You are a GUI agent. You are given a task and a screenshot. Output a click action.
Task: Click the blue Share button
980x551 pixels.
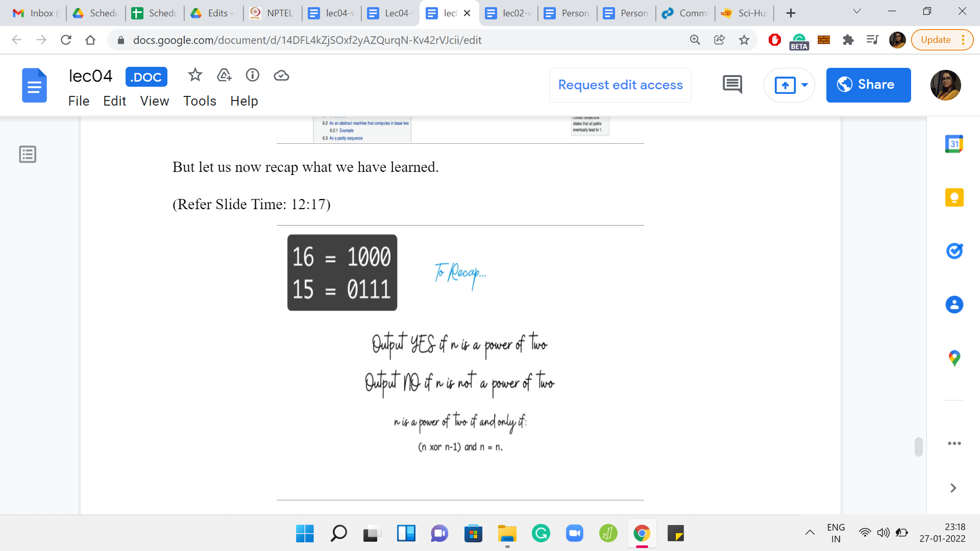pos(868,85)
